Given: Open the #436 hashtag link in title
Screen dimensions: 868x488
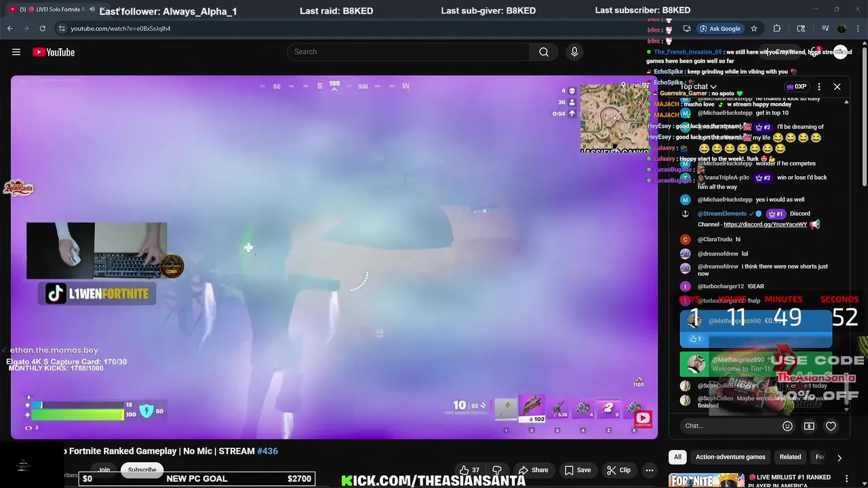Looking at the screenshot, I should click(x=268, y=451).
